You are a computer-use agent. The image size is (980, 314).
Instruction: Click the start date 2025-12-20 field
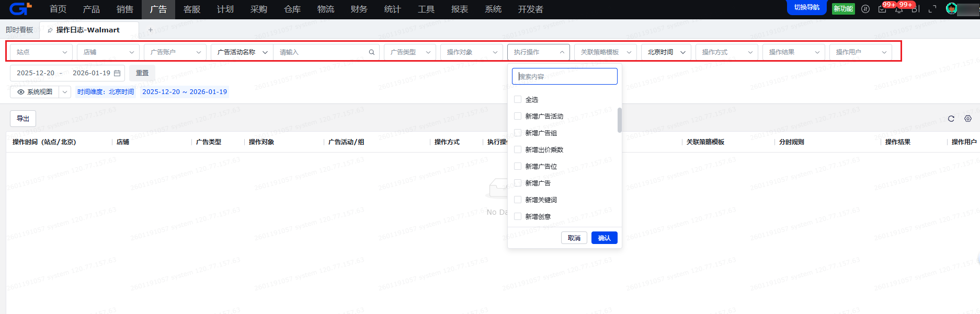(x=36, y=73)
